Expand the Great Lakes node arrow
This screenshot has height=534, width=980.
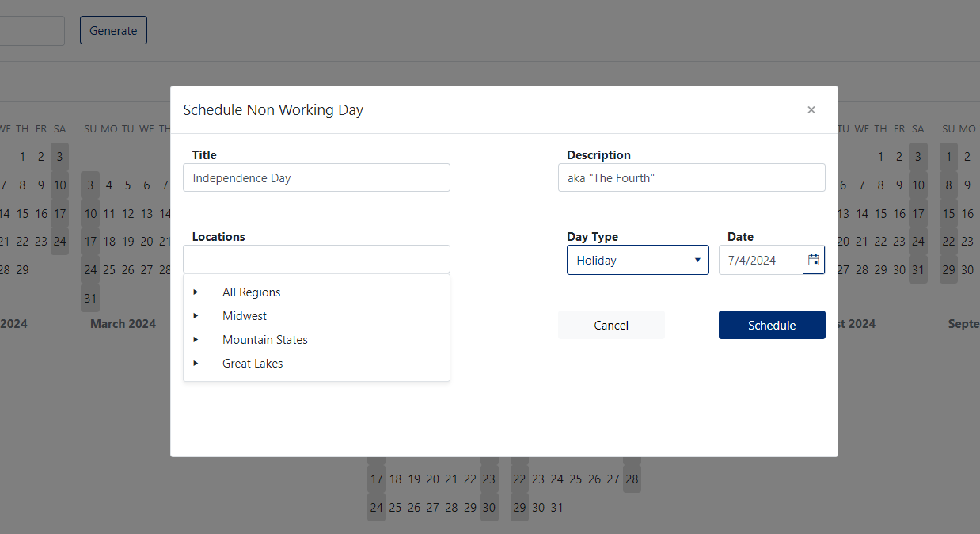tap(196, 363)
